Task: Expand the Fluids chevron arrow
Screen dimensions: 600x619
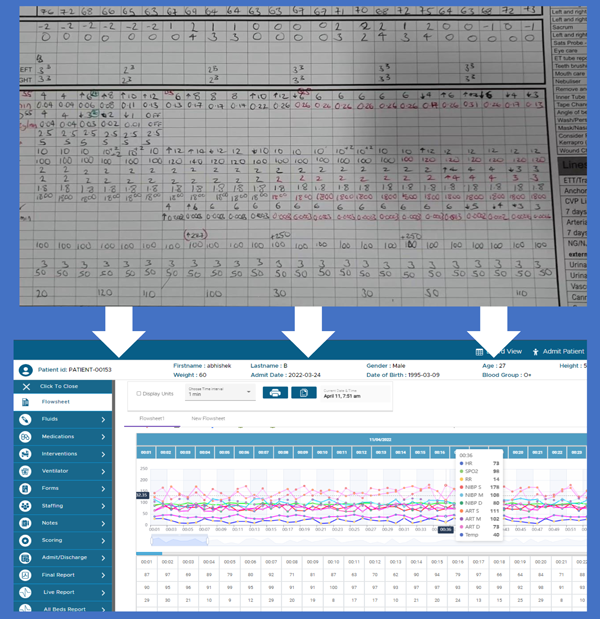Action: (x=103, y=420)
